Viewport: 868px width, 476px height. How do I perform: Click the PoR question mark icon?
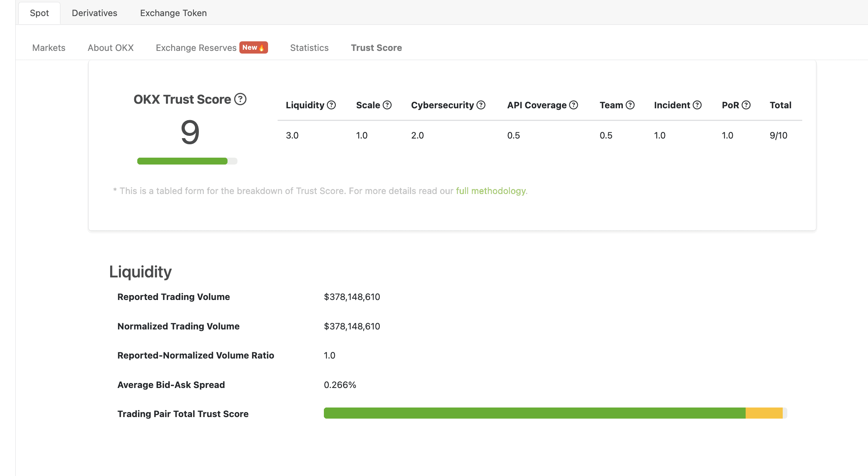(x=746, y=105)
